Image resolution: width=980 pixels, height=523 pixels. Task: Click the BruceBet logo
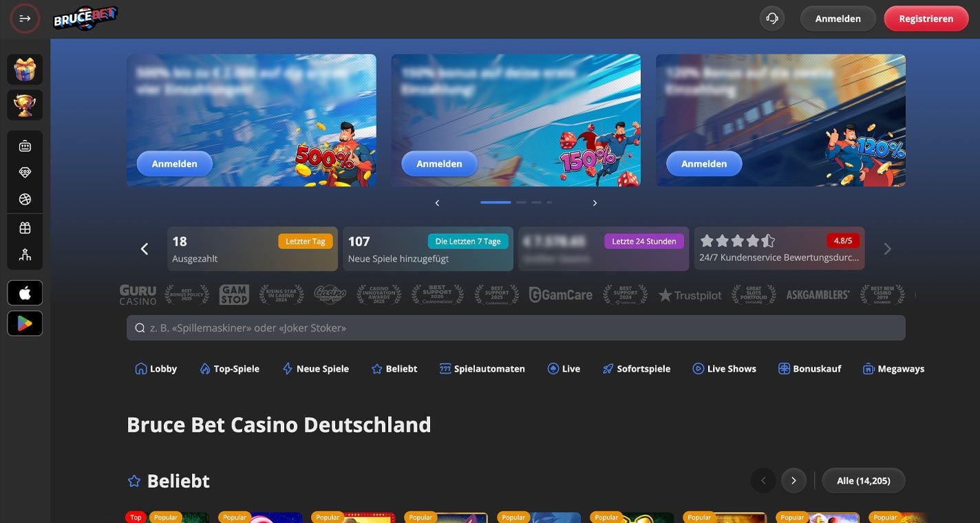pos(85,18)
